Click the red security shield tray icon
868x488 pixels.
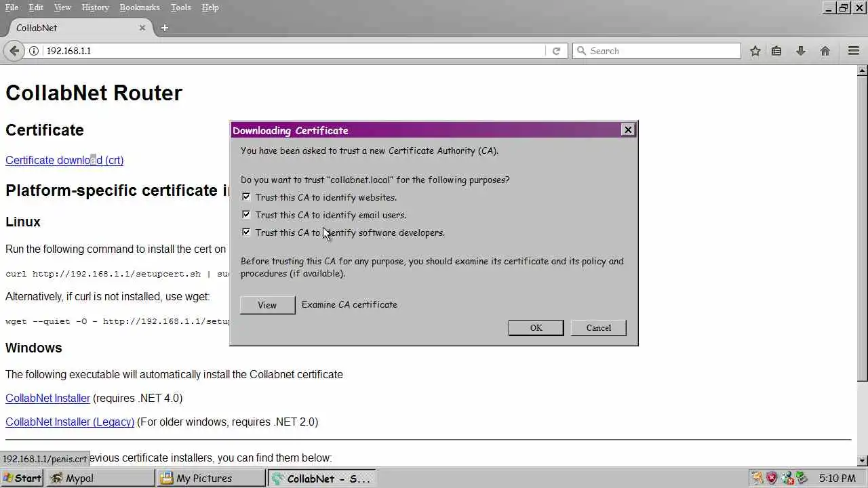tap(772, 478)
